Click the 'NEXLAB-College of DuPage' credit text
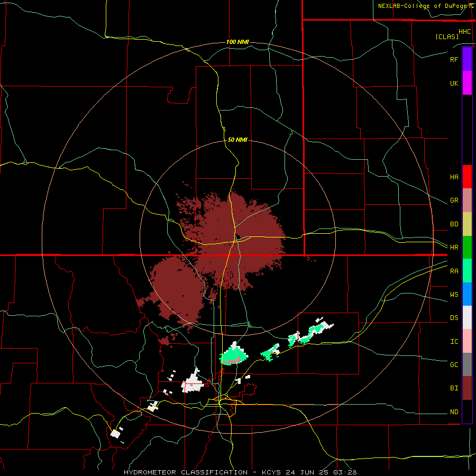Image resolution: width=476 pixels, height=476 pixels. [x=423, y=6]
